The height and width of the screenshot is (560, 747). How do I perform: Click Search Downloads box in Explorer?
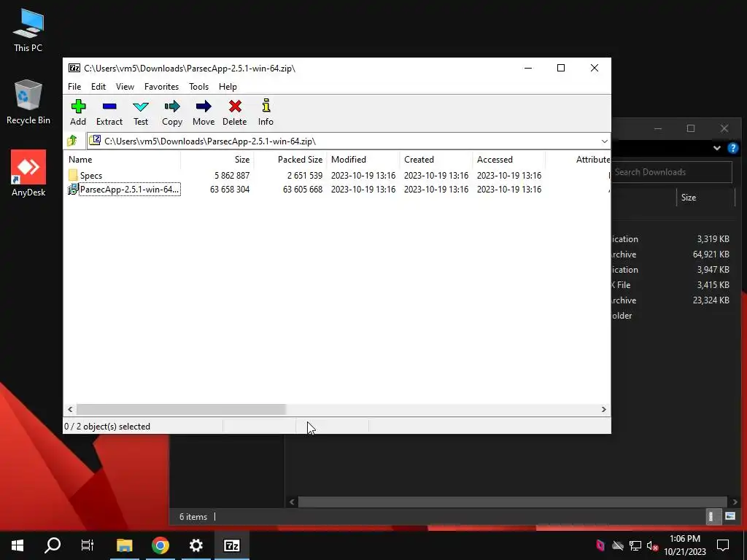672,172
